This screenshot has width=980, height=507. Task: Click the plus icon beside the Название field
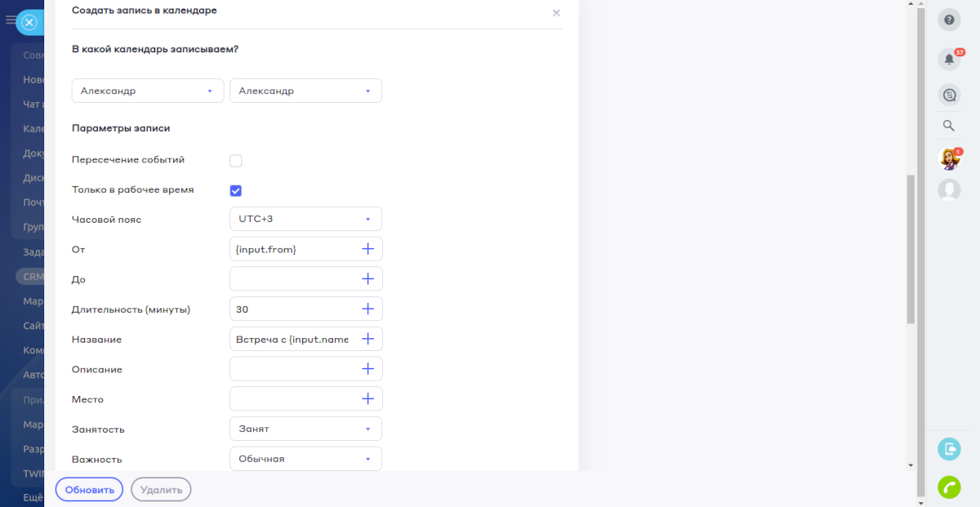367,339
